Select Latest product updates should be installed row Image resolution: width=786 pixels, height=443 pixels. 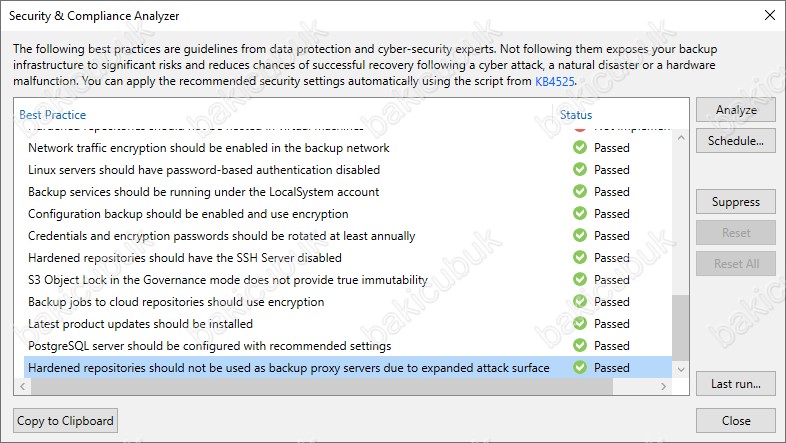[x=348, y=324]
